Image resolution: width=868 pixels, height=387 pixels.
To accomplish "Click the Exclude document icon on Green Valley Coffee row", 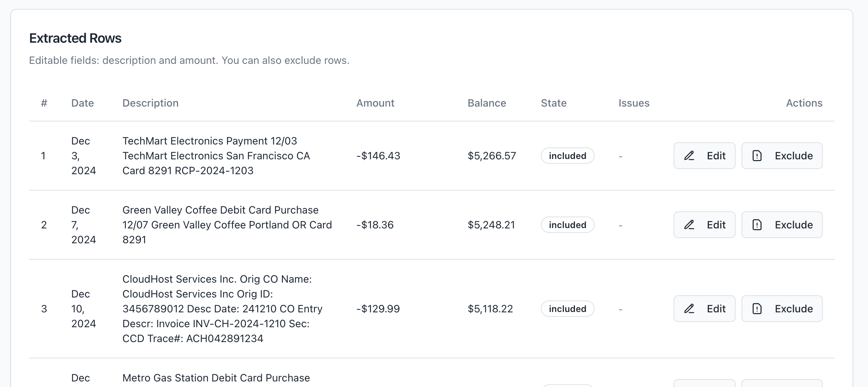I will point(757,225).
